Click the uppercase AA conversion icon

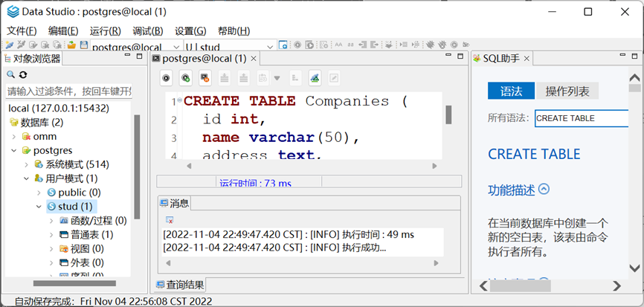click(x=338, y=45)
